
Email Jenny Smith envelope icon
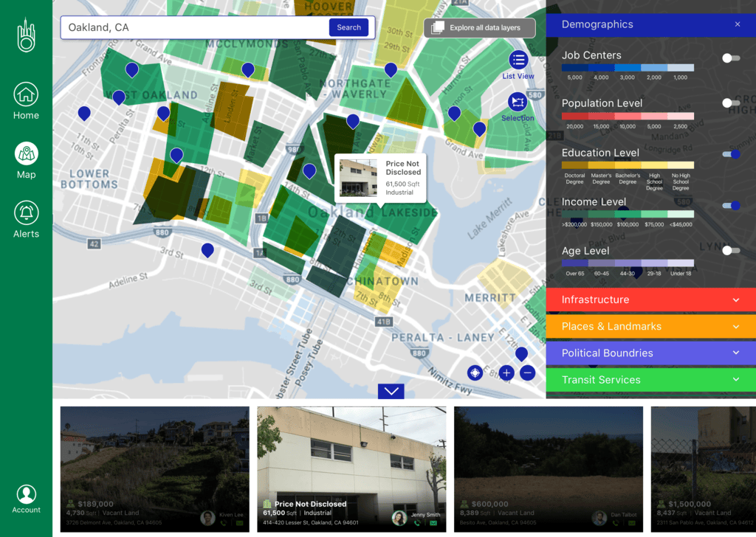click(433, 523)
